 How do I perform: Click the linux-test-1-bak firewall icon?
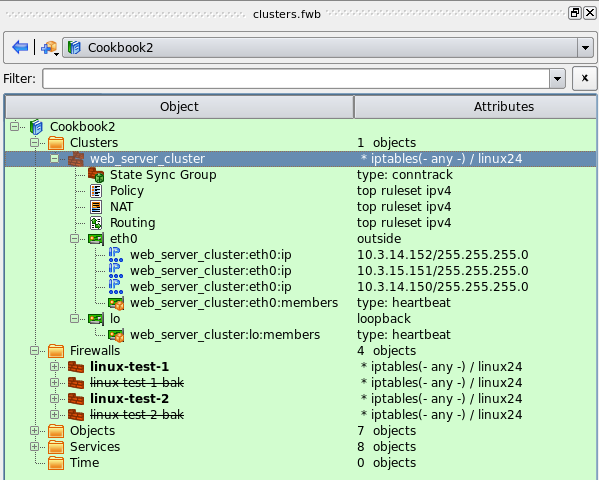click(76, 383)
